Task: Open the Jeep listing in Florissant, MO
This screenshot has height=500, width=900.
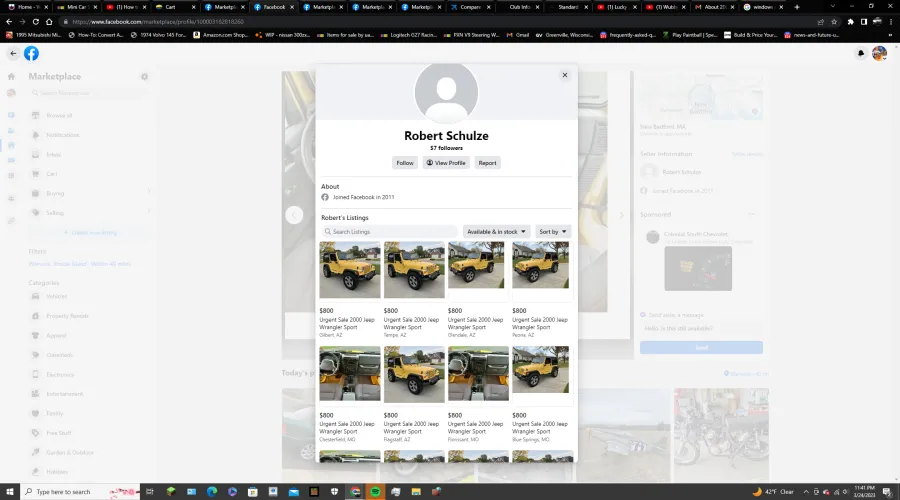Action: click(478, 394)
